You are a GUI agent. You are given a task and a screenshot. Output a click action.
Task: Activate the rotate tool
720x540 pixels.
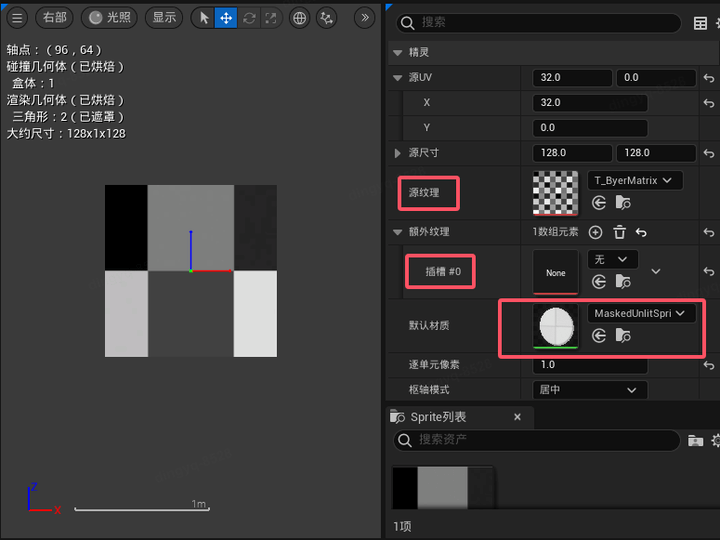(249, 18)
